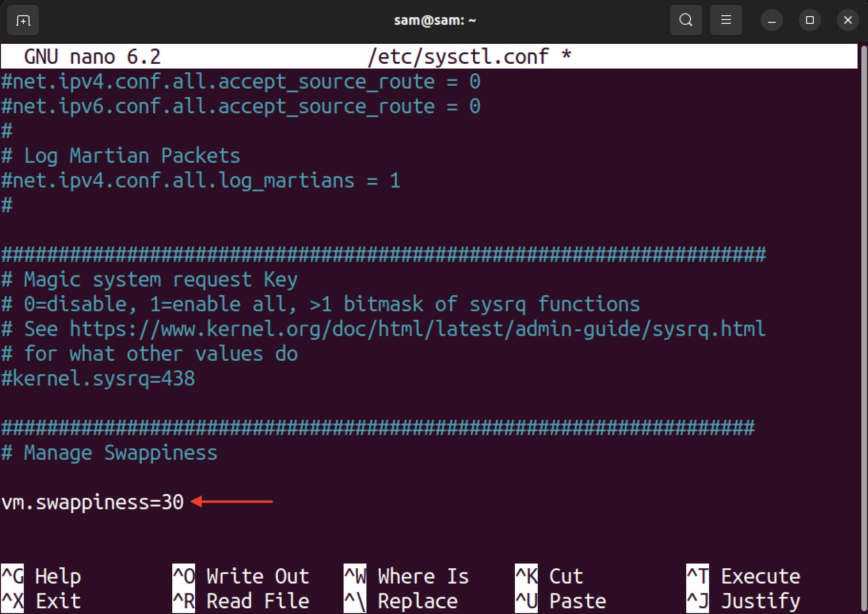Click the ^U Paste shortcut
Image resolution: width=868 pixels, height=614 pixels.
tap(561, 601)
